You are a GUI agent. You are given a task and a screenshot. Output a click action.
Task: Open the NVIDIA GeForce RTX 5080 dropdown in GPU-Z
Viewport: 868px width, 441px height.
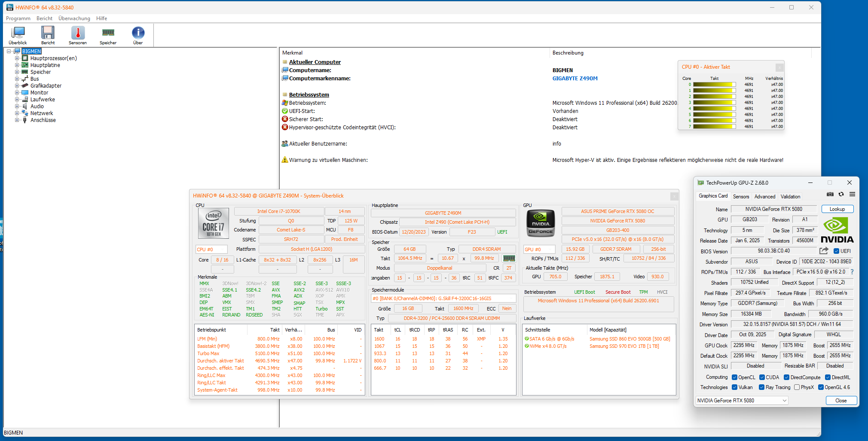click(742, 401)
